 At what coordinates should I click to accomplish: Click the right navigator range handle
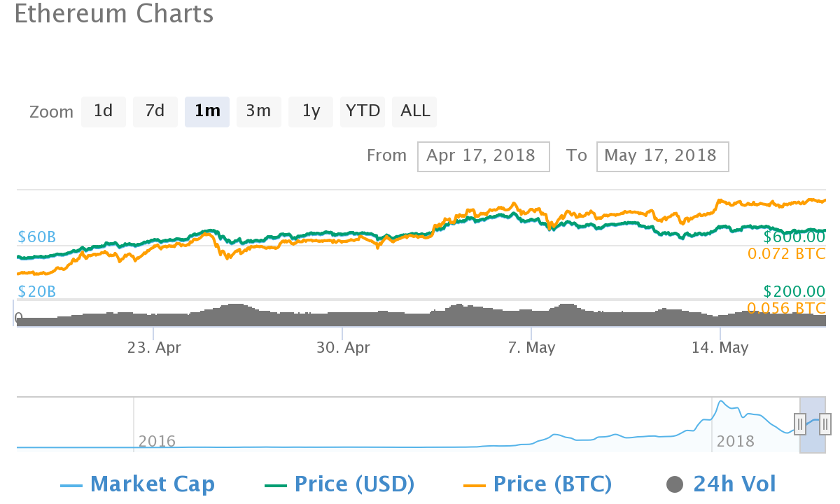(x=825, y=423)
